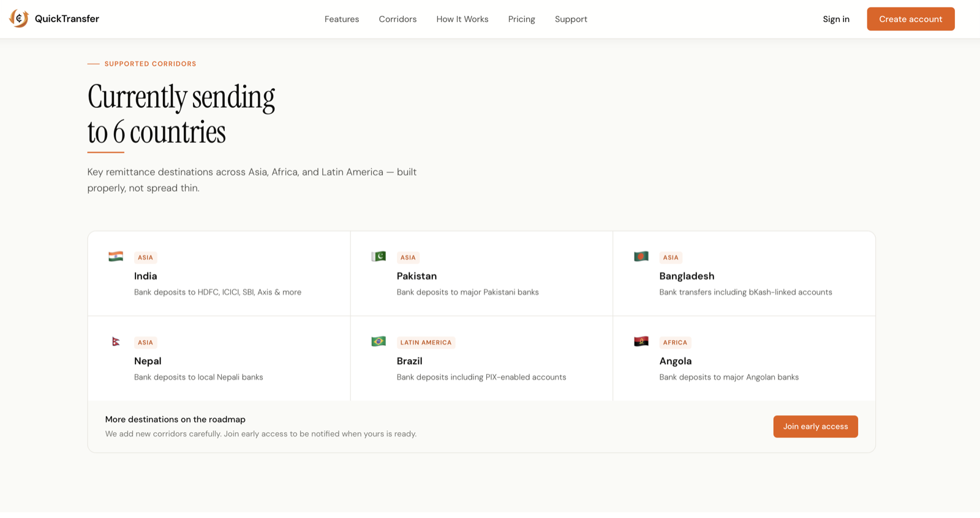Screen dimensions: 980x518
Task: Click the QuickTransfer coin logo icon
Action: tap(19, 19)
